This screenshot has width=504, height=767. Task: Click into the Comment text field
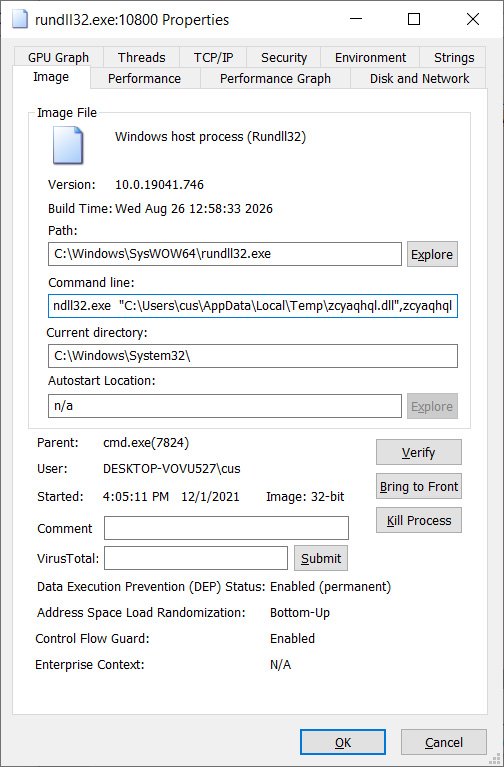click(226, 528)
